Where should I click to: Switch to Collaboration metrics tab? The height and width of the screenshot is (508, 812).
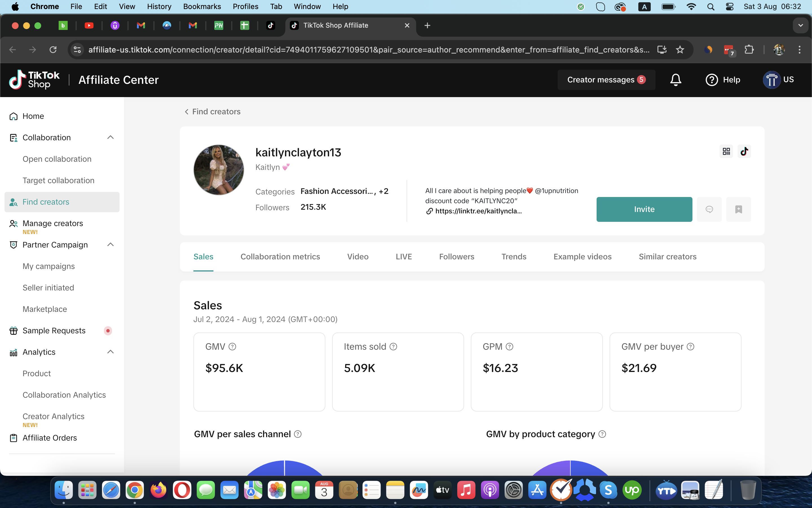tap(280, 257)
